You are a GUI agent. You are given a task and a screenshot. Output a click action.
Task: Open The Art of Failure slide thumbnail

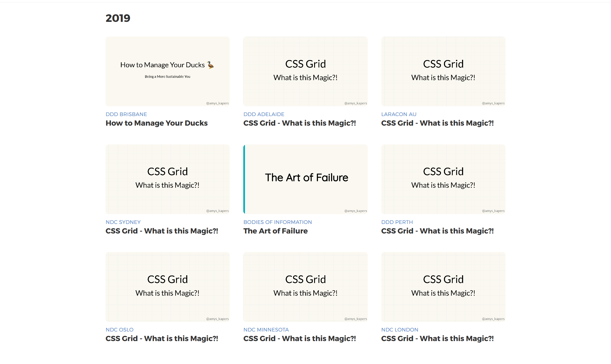tap(305, 179)
